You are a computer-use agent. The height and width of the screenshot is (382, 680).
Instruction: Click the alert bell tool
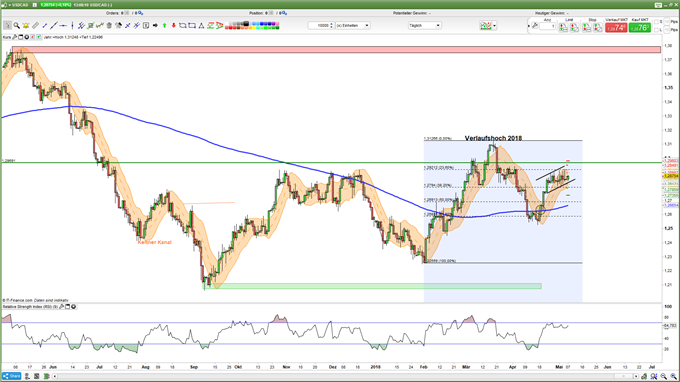click(x=26, y=26)
